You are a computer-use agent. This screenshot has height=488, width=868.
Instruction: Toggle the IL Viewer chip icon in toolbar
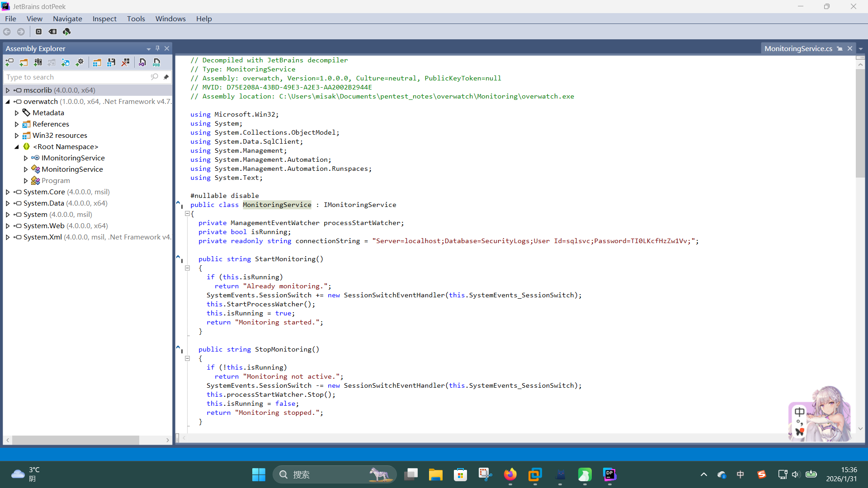coord(38,32)
